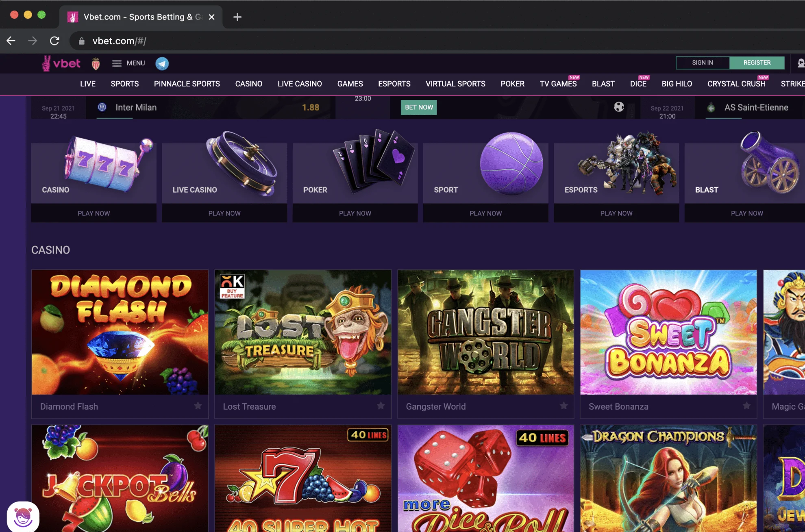Image resolution: width=805 pixels, height=532 pixels.
Task: Select PINNACLE SPORTS in navigation
Action: pyautogui.click(x=187, y=84)
